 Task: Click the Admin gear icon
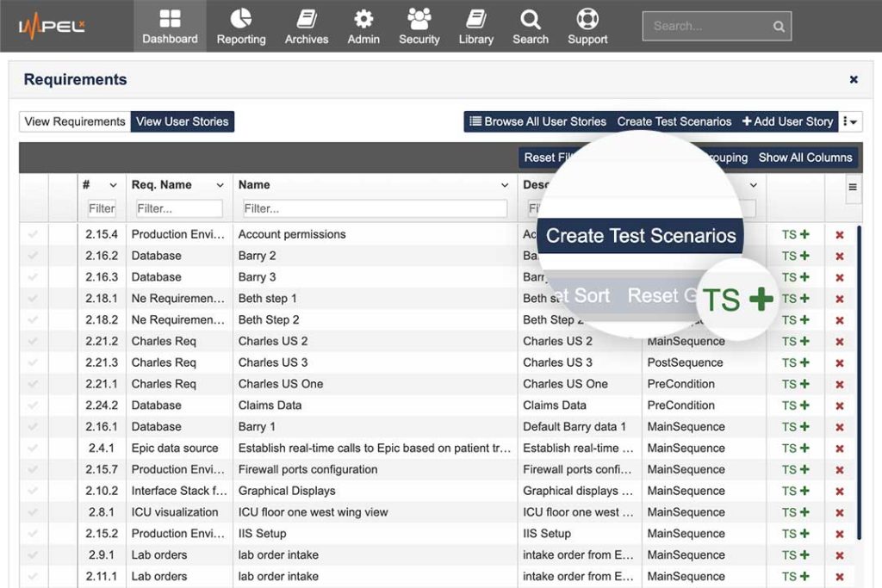tap(363, 26)
